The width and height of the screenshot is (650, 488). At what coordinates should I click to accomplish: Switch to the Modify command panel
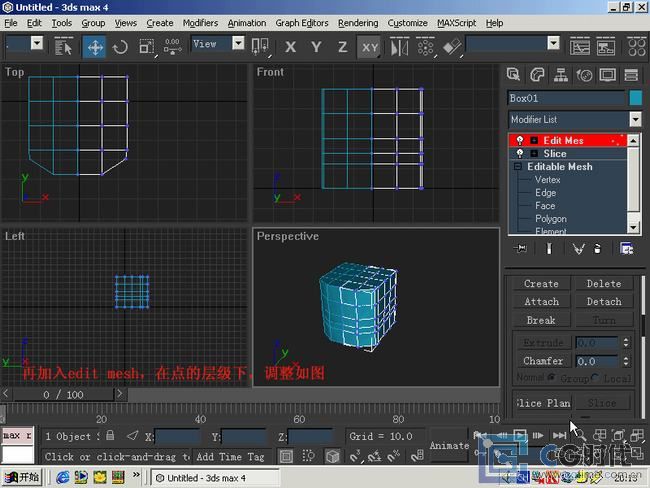[x=537, y=75]
